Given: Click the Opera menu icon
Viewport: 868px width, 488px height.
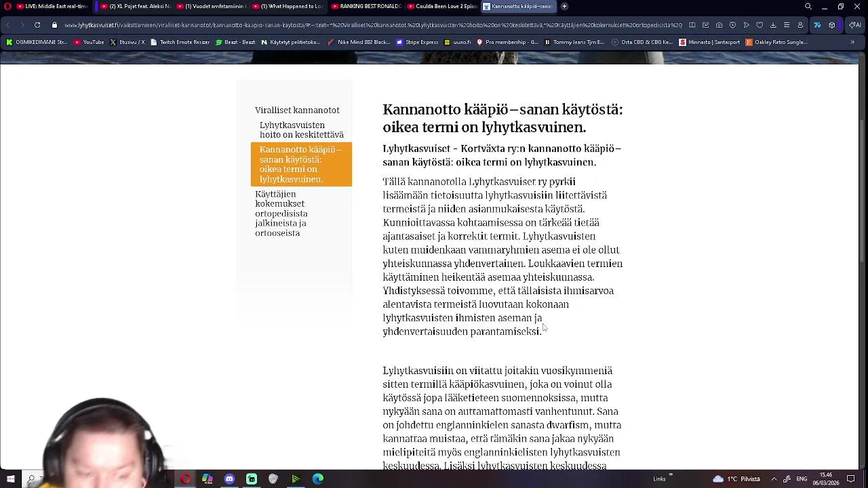Looking at the screenshot, I should (8, 6).
